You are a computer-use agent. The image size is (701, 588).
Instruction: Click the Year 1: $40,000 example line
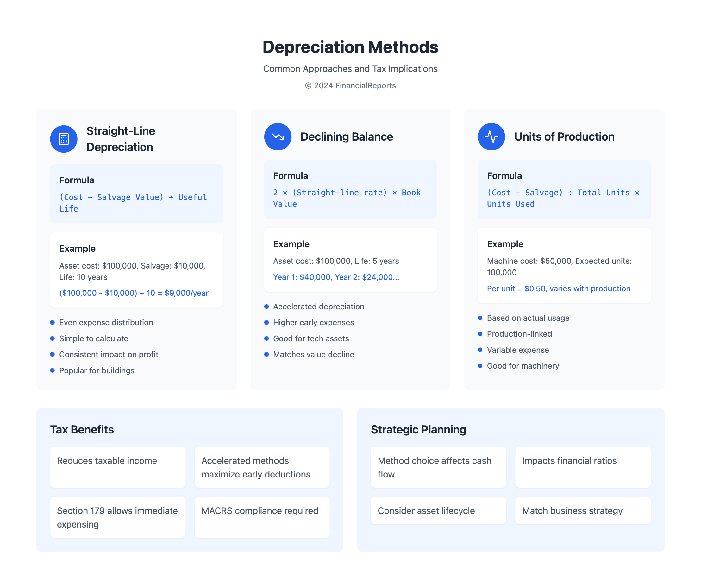(x=336, y=277)
